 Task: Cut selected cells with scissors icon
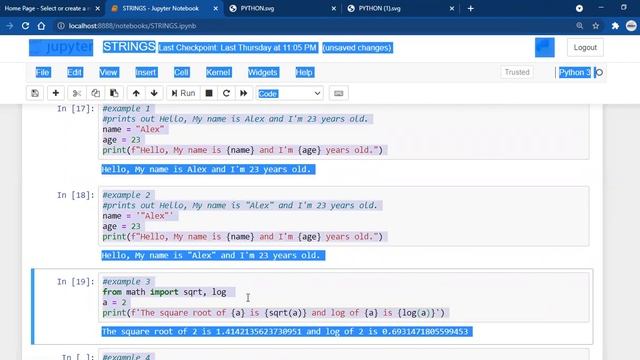[x=76, y=93]
